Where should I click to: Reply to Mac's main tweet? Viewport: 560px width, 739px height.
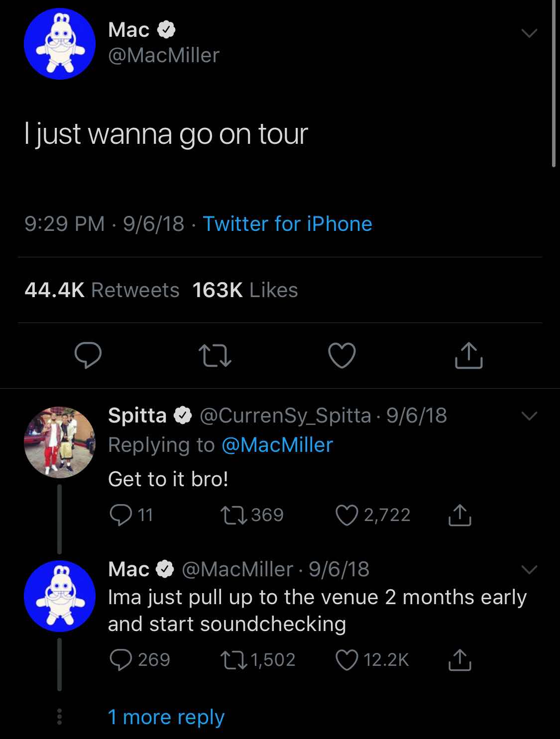click(88, 355)
